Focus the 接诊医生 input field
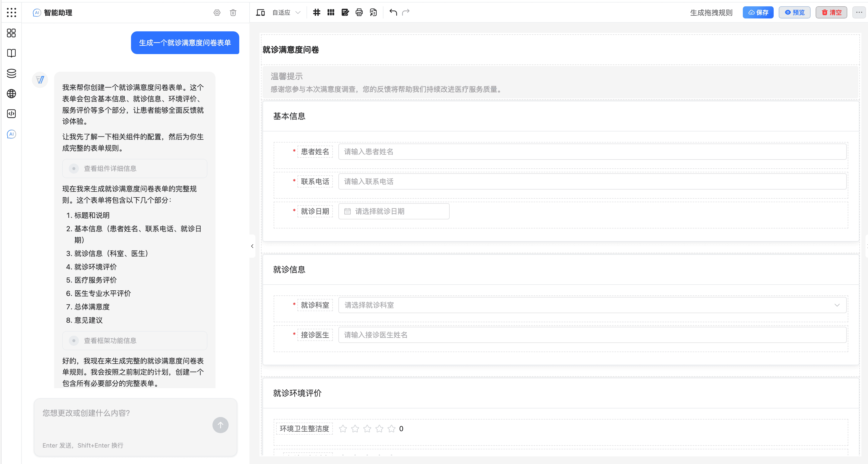 (592, 335)
